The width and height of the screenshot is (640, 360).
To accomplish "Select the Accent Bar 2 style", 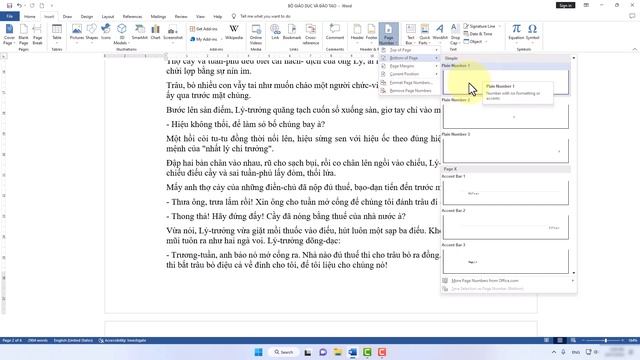I will tap(505, 227).
